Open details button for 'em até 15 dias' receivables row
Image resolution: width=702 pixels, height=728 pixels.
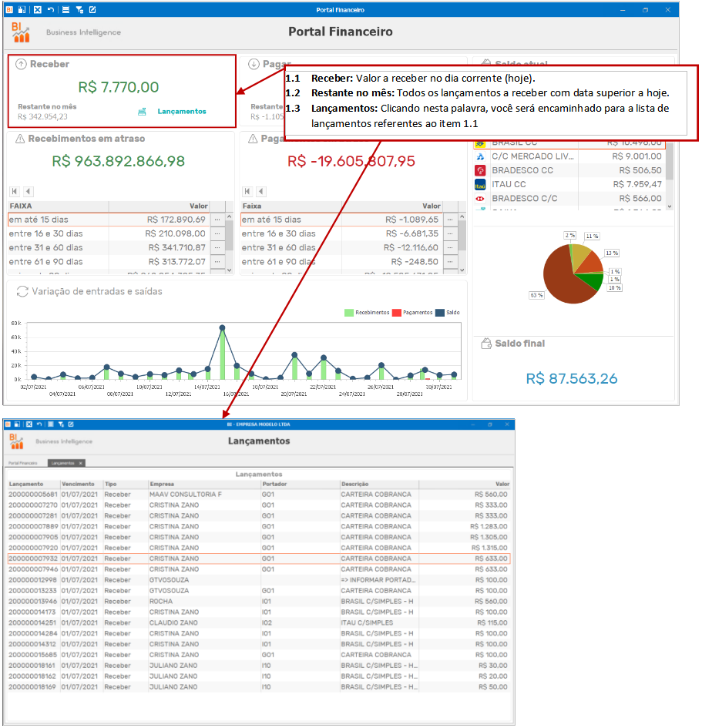click(217, 220)
